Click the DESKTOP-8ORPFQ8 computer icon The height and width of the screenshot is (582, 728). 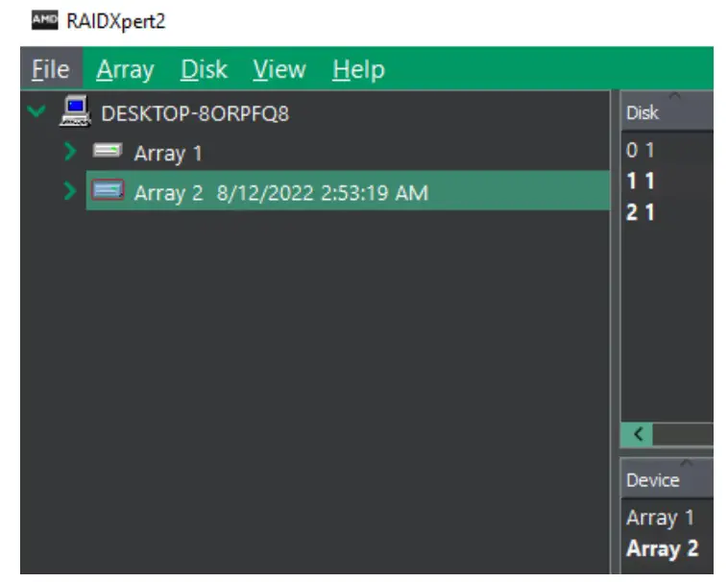pos(74,112)
